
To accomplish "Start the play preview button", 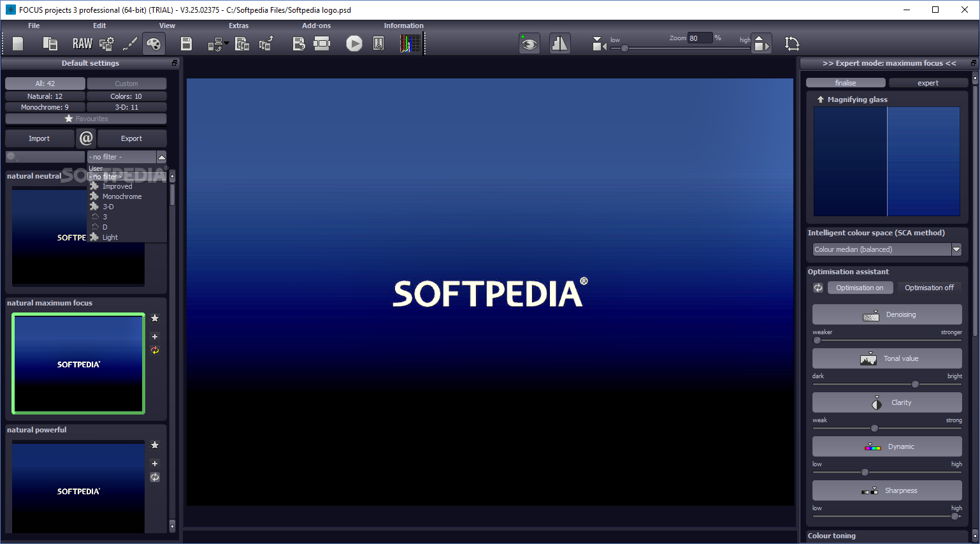I will [x=354, y=43].
